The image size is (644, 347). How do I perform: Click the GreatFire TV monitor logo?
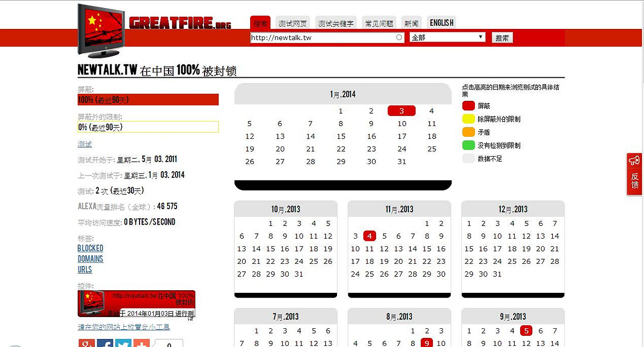(101, 31)
